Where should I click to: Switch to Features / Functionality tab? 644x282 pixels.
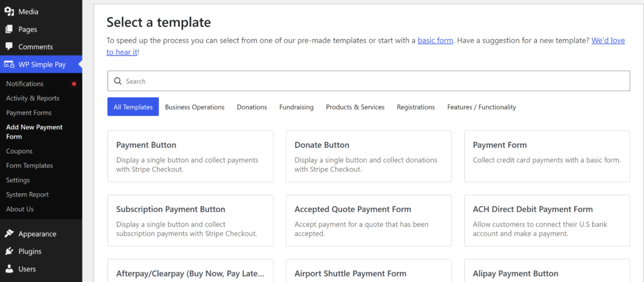[x=482, y=107]
